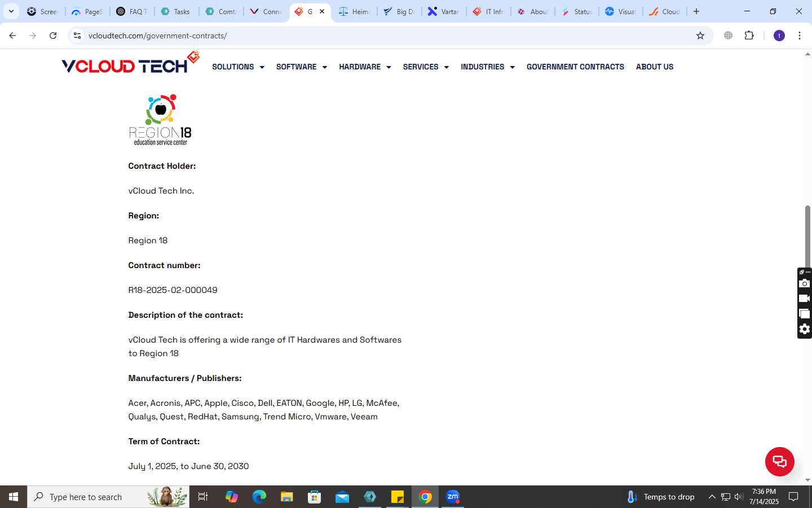Switch to the Visual tab
The width and height of the screenshot is (812, 508).
[620, 11]
